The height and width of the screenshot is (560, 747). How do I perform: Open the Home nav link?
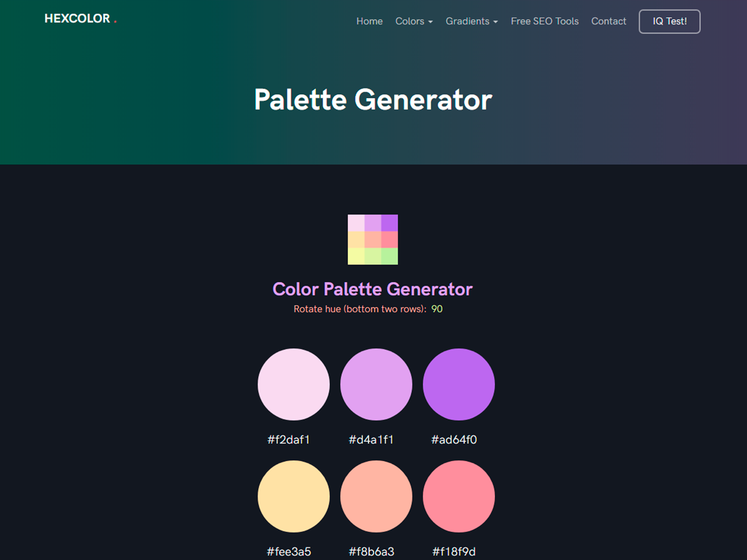[369, 21]
